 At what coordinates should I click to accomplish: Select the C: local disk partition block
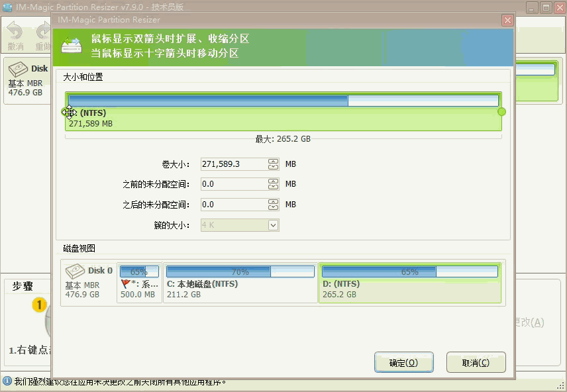pos(240,283)
